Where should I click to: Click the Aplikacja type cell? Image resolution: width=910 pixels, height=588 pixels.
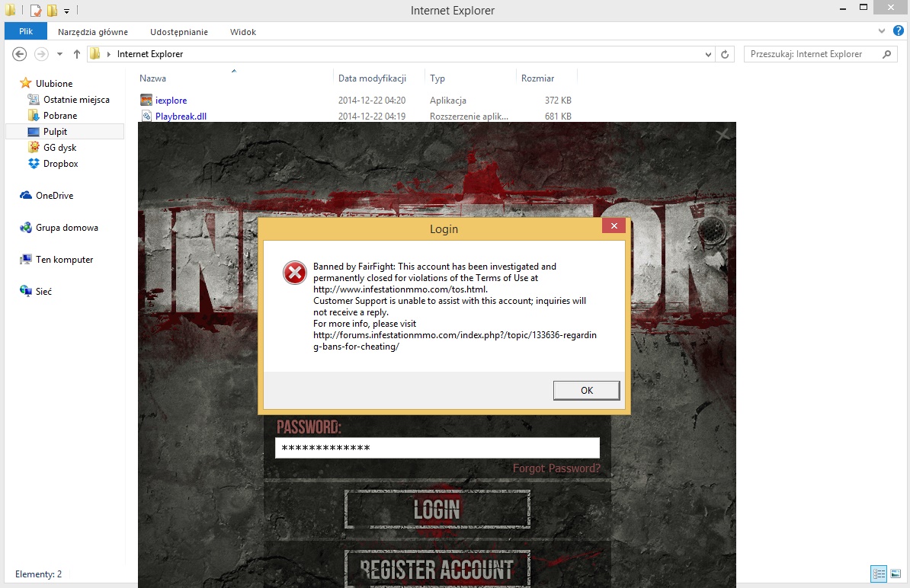click(448, 101)
